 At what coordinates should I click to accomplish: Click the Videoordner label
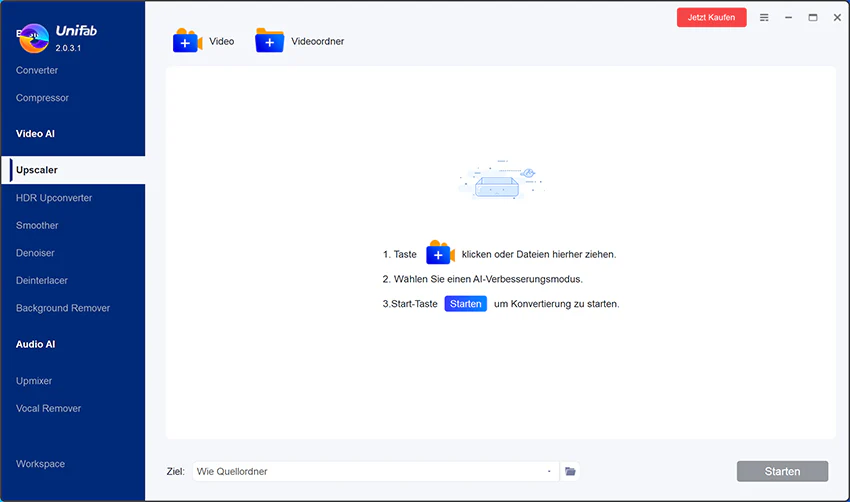pos(318,41)
